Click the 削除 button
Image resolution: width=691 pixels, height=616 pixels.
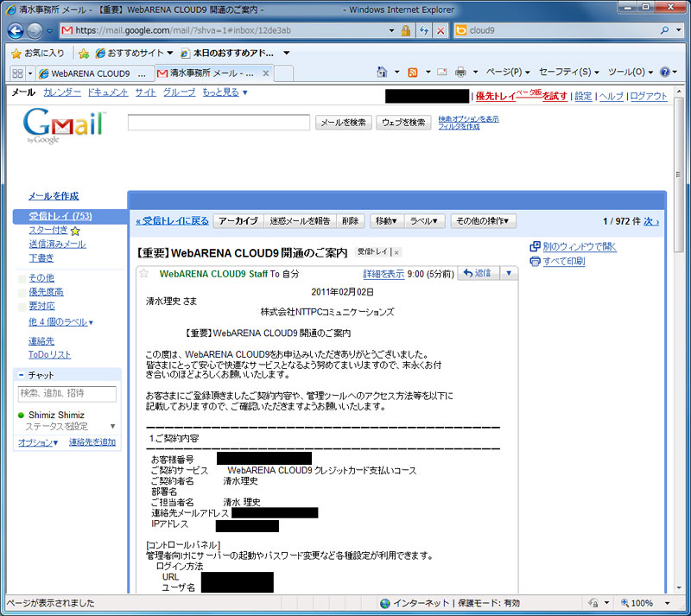(351, 221)
